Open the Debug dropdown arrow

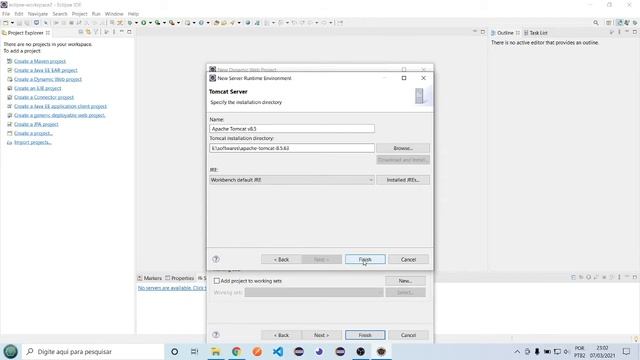pyautogui.click(x=136, y=23)
